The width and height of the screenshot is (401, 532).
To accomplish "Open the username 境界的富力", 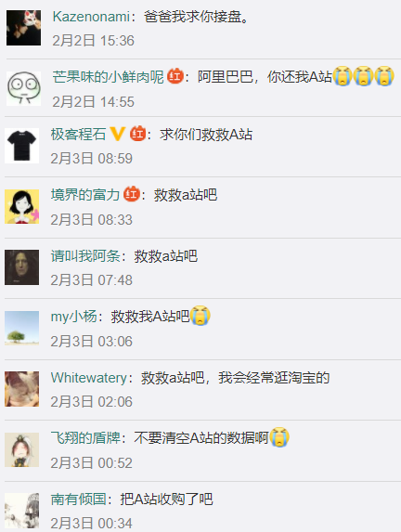I will pyautogui.click(x=85, y=195).
